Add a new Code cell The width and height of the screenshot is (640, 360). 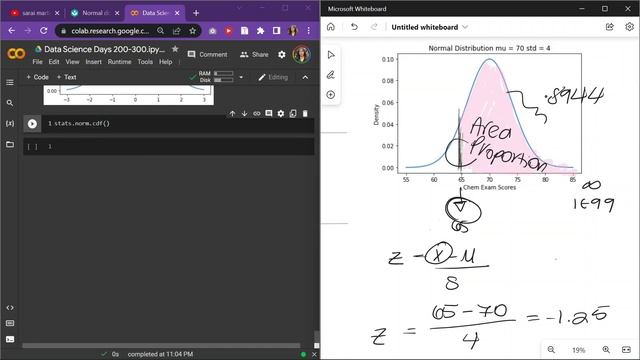(x=37, y=77)
